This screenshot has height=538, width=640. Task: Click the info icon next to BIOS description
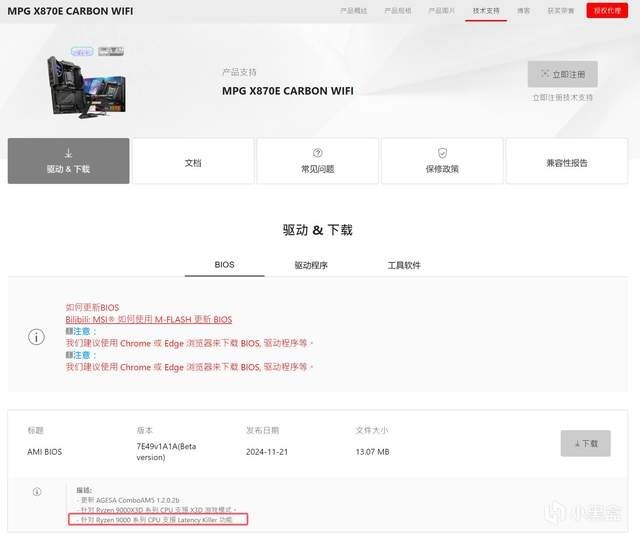click(37, 491)
